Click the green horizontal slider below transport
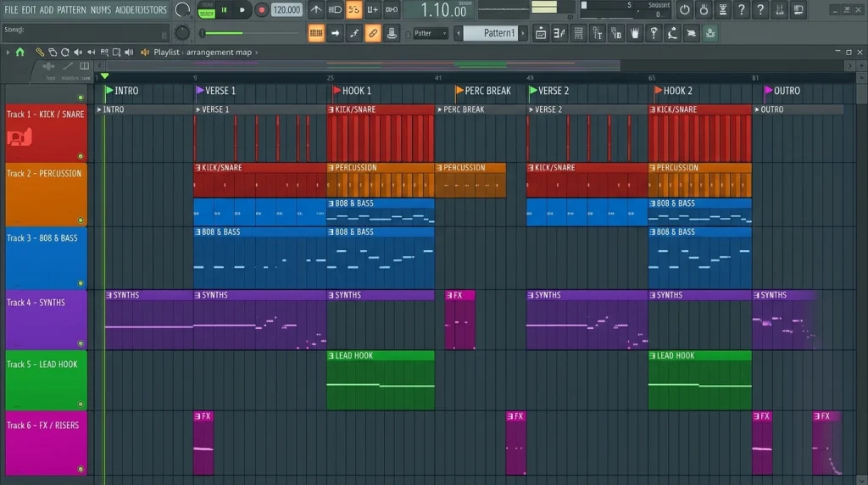The image size is (868, 485). click(249, 33)
